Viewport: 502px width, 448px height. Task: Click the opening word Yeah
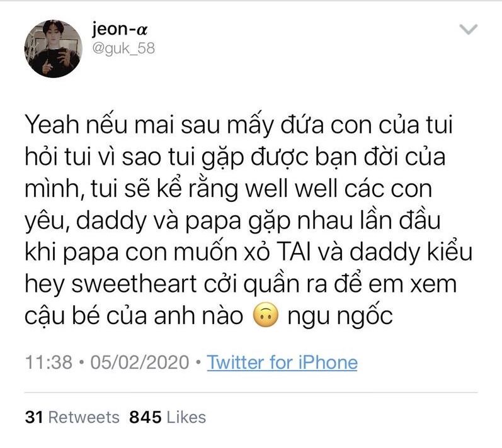[x=52, y=125]
